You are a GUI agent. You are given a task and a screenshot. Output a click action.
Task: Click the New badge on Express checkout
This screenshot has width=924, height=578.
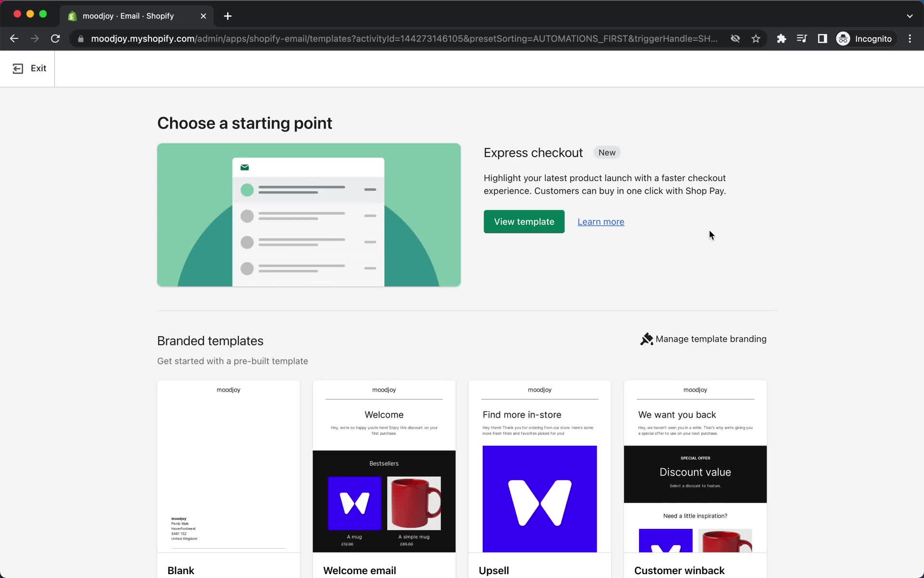coord(607,153)
